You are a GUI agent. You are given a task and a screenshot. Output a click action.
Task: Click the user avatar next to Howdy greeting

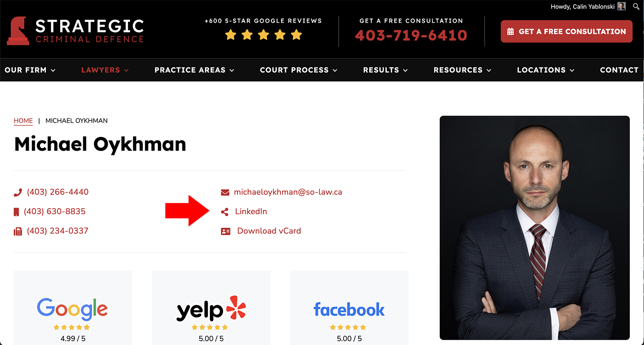(x=622, y=6)
